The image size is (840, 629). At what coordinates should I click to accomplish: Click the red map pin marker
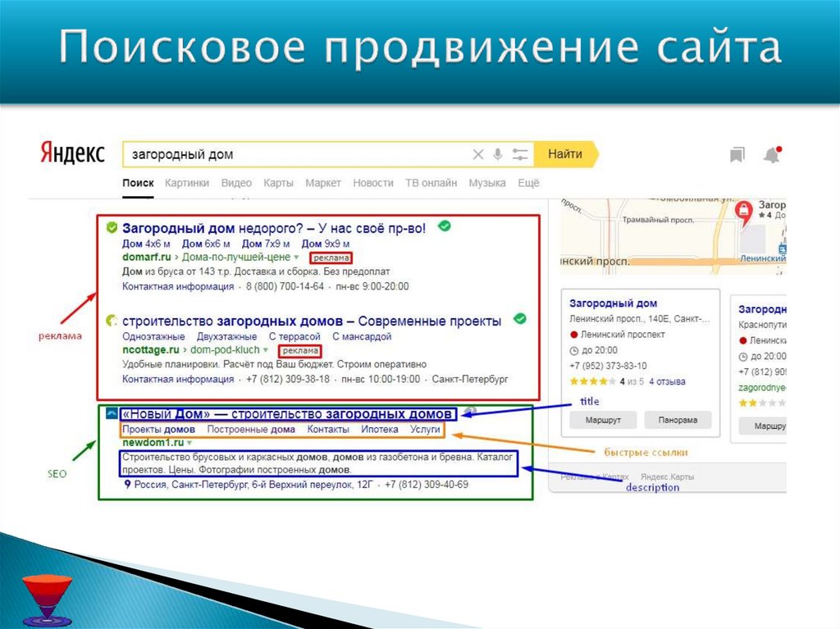tap(743, 212)
